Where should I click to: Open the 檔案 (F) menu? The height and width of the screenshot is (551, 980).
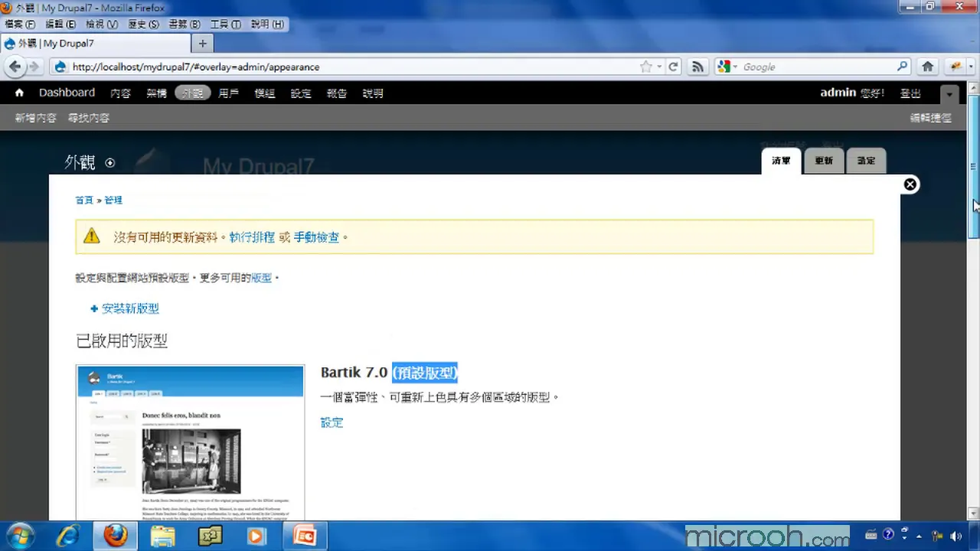tap(19, 24)
